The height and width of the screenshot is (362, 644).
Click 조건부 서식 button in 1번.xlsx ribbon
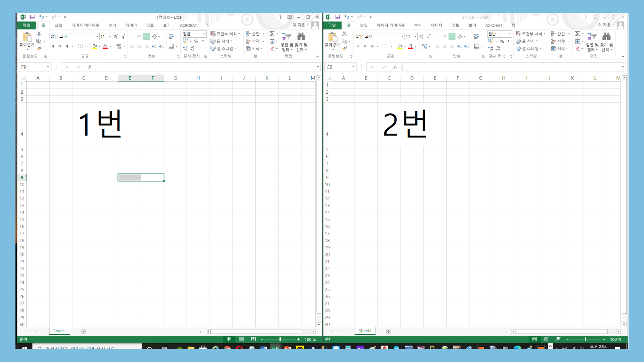pos(225,34)
